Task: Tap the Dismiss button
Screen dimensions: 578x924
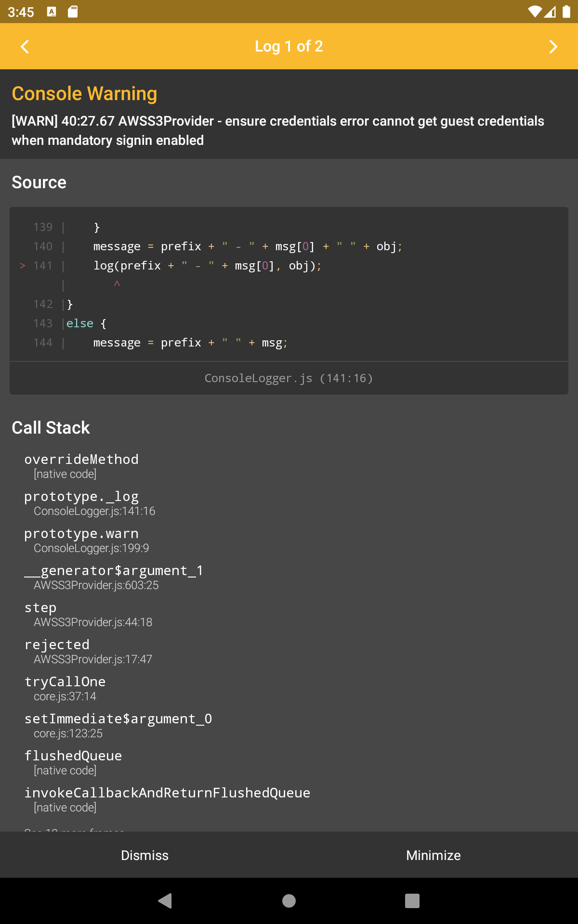Action: tap(144, 855)
